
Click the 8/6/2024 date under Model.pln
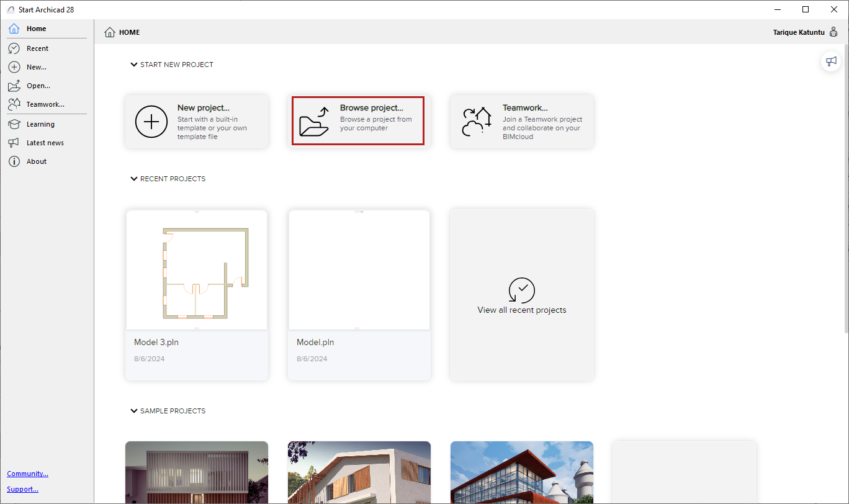point(312,359)
